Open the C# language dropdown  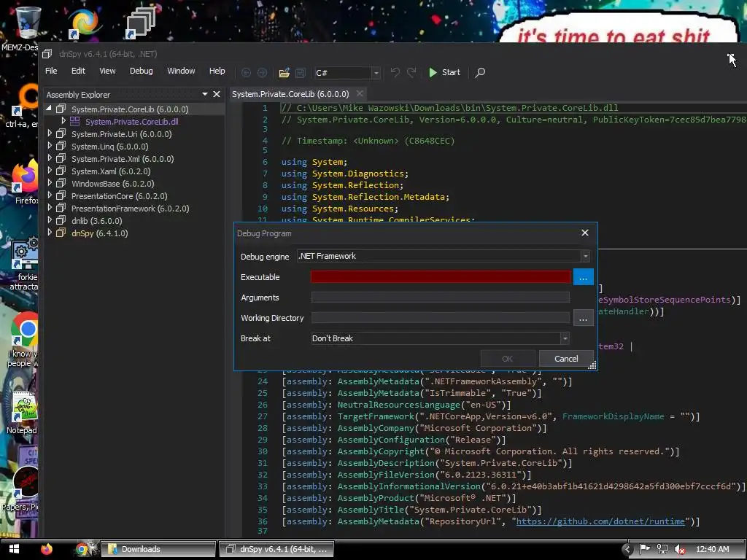click(x=376, y=73)
